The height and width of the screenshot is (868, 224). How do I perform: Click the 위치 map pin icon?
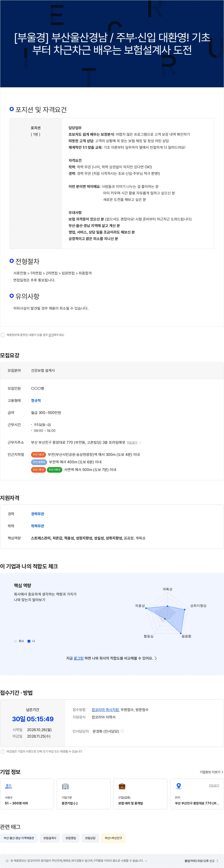pyautogui.click(x=179, y=787)
